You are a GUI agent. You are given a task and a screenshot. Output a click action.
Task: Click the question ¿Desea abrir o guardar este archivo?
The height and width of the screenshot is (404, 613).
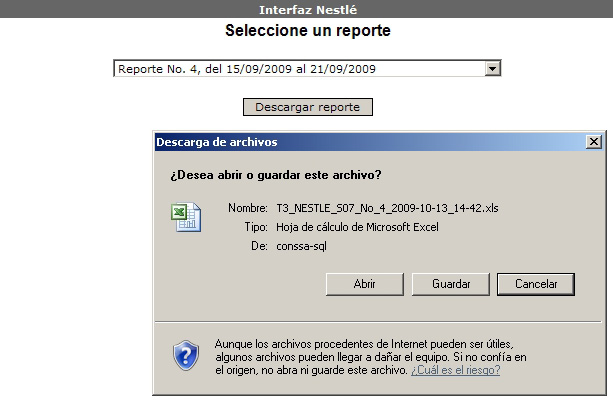pyautogui.click(x=276, y=175)
